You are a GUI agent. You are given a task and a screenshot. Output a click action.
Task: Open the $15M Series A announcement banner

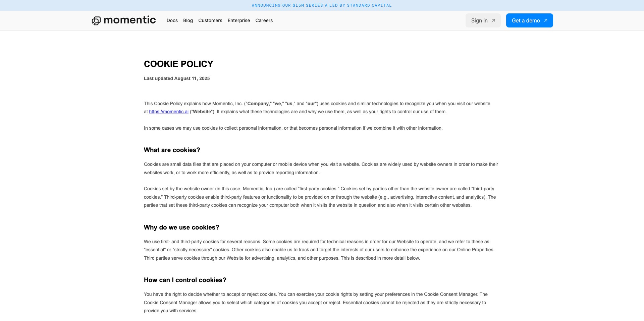(x=322, y=5)
